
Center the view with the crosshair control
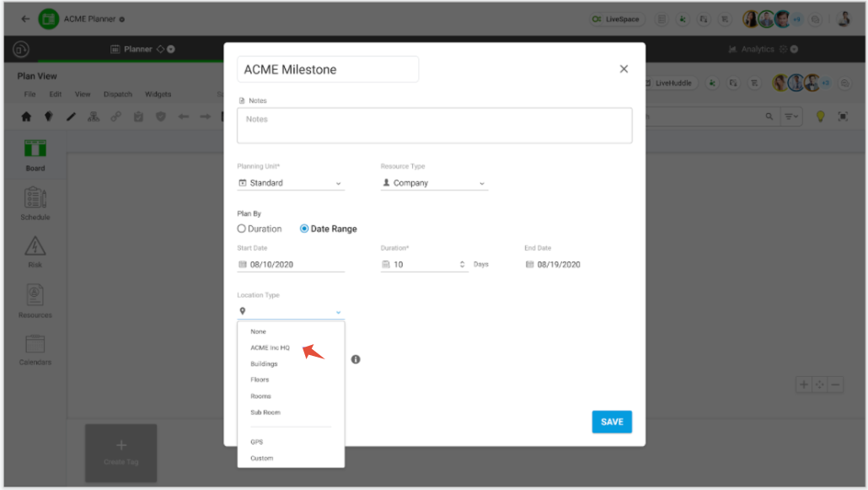click(x=820, y=384)
